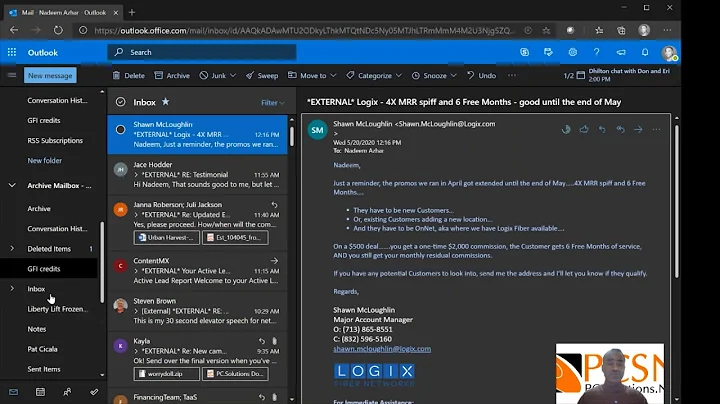This screenshot has height=404, width=720.
Task: Open the Steven Brown elevator speech email
Action: pyautogui.click(x=197, y=311)
